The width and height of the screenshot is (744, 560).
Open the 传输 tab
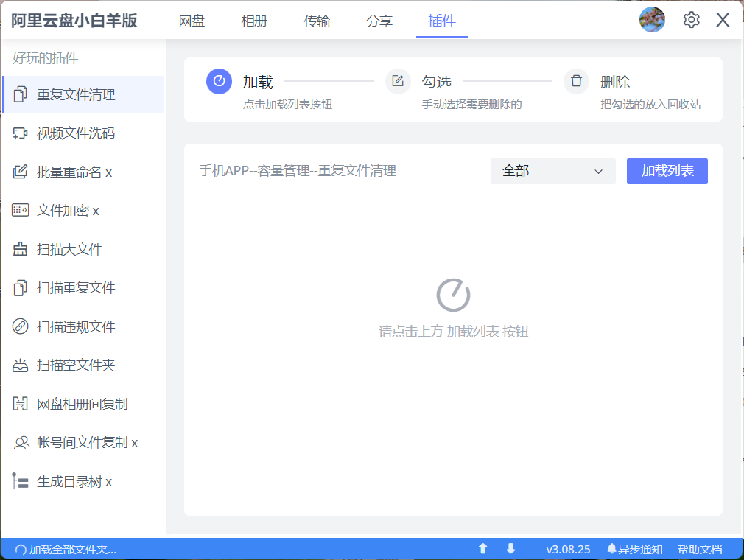317,21
